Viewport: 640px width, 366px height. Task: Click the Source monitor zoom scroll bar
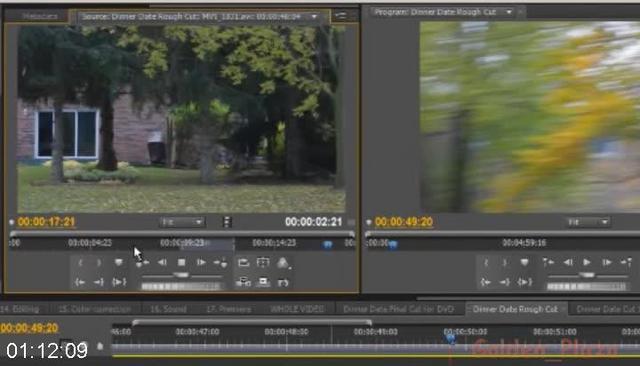(x=182, y=234)
